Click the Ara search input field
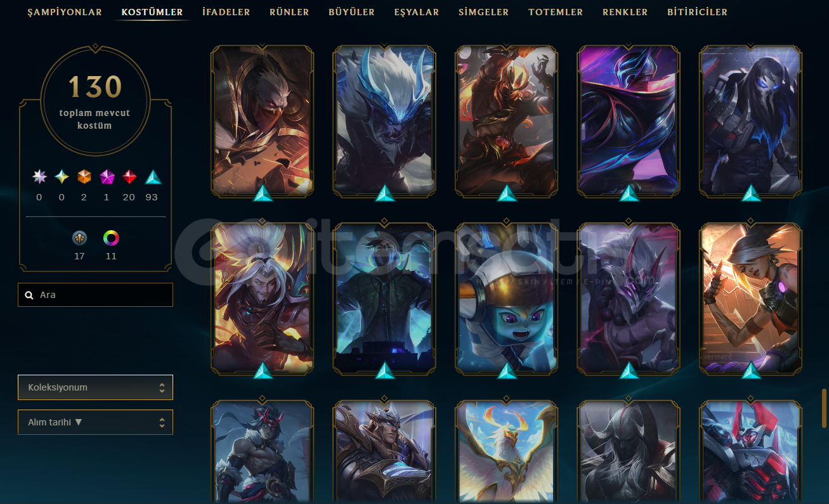Viewport: 829px width, 504px height. (95, 295)
